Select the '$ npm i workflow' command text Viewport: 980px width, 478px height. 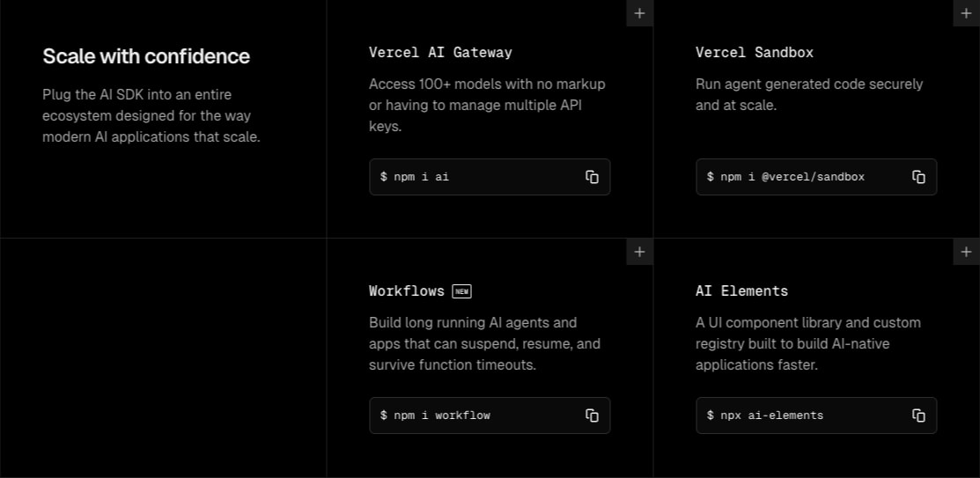point(435,415)
